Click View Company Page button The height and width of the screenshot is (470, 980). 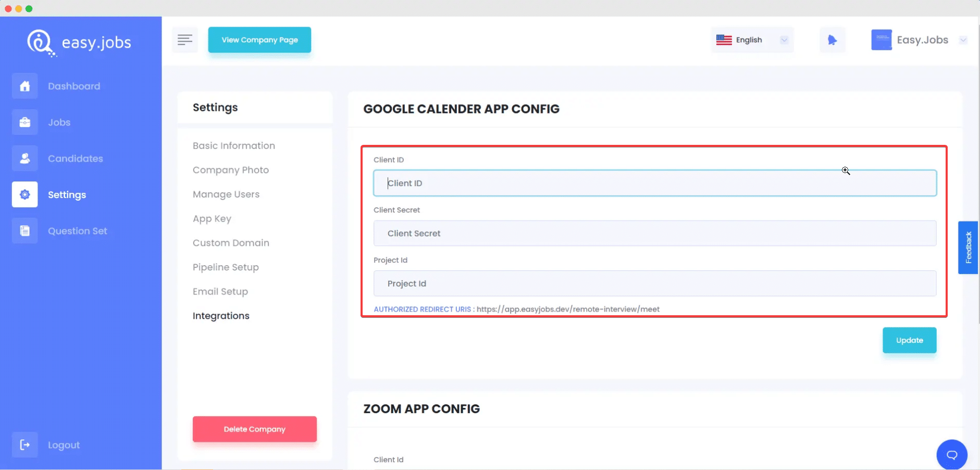tap(259, 40)
